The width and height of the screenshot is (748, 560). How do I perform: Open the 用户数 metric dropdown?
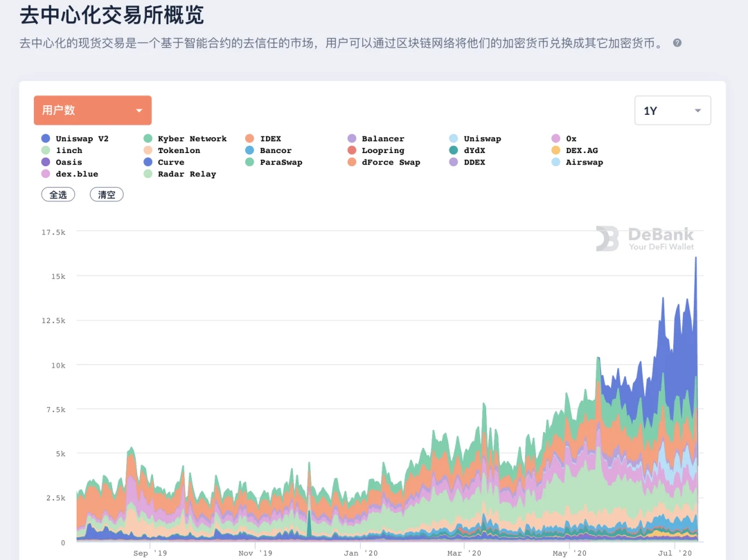pos(93,110)
